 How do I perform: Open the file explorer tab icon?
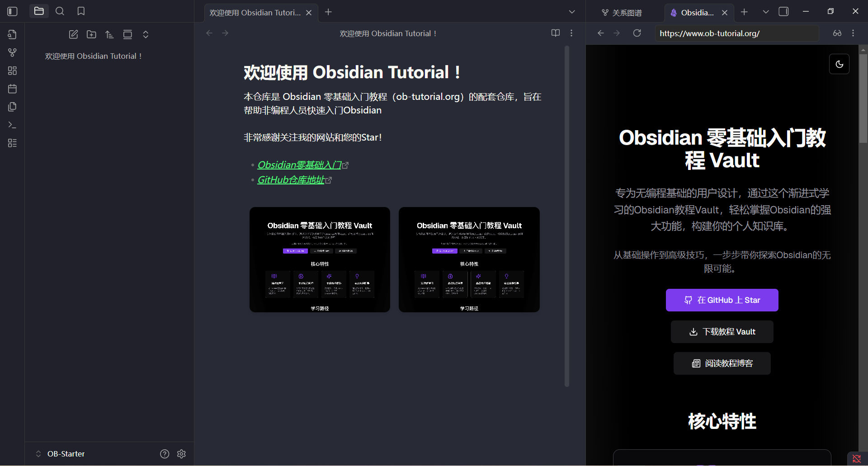click(x=39, y=11)
